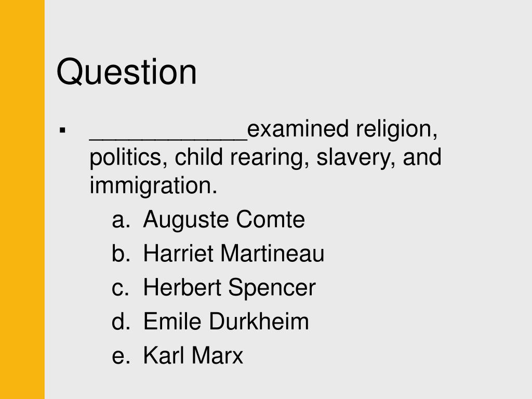Click the letter 'a.' option label

tap(121, 220)
